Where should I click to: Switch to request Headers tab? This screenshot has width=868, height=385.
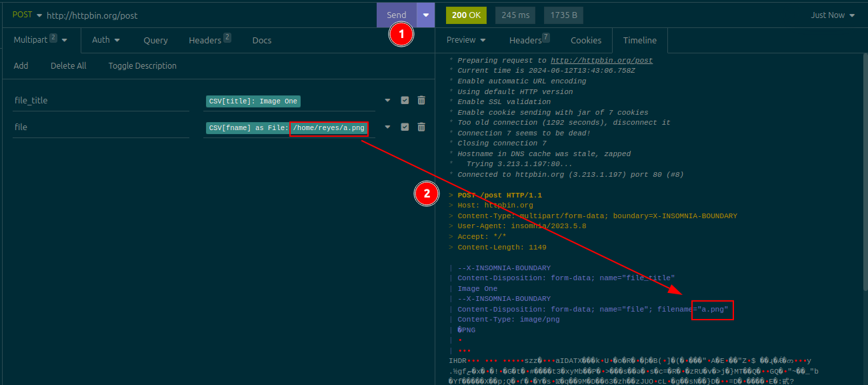pyautogui.click(x=210, y=40)
